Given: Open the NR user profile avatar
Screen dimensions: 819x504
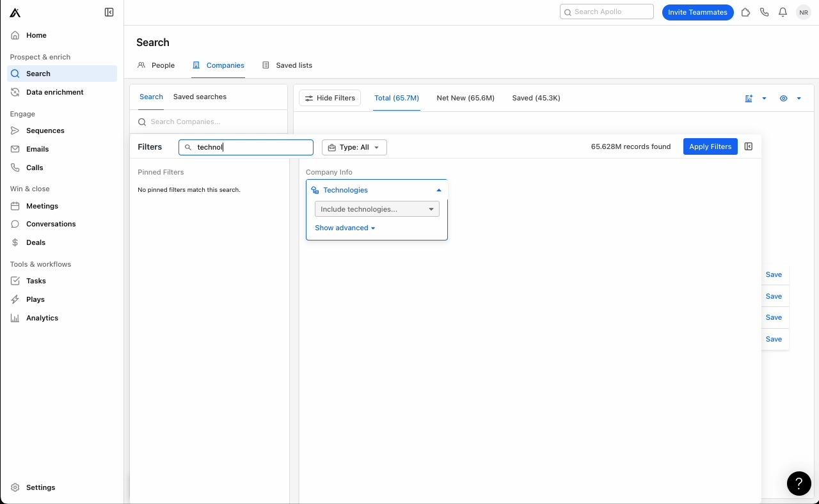Looking at the screenshot, I should tap(804, 12).
